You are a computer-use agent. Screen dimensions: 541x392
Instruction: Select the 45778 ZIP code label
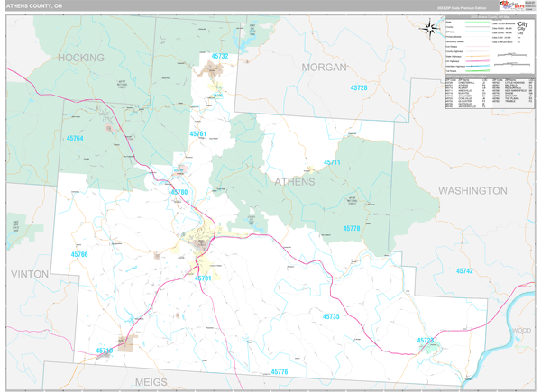[352, 228]
